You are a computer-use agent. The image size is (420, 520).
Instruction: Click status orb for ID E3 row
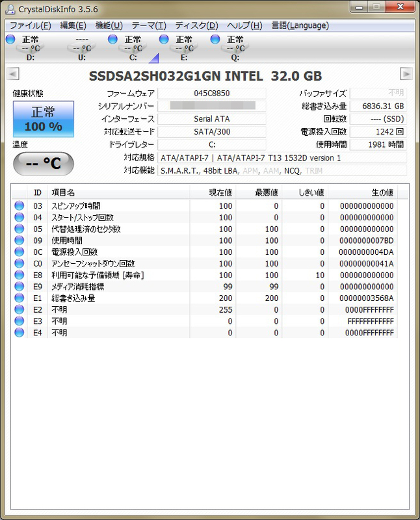20,321
